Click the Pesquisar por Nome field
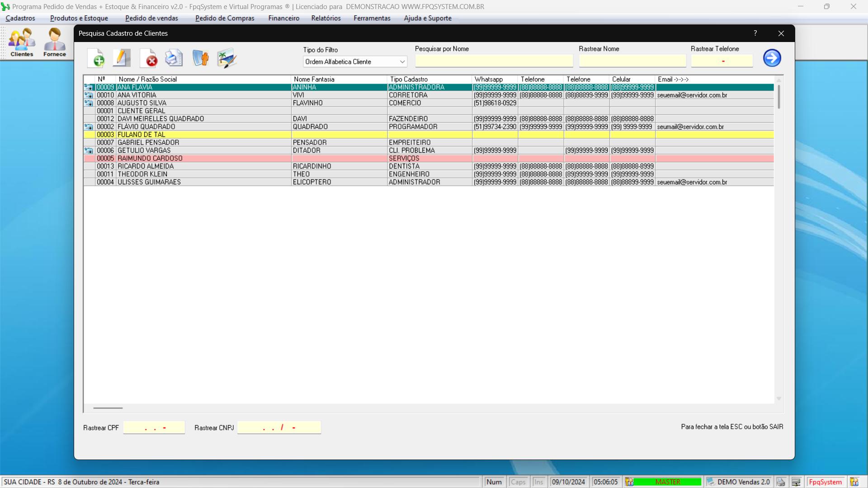Screen dimensions: 868x488 [494, 61]
